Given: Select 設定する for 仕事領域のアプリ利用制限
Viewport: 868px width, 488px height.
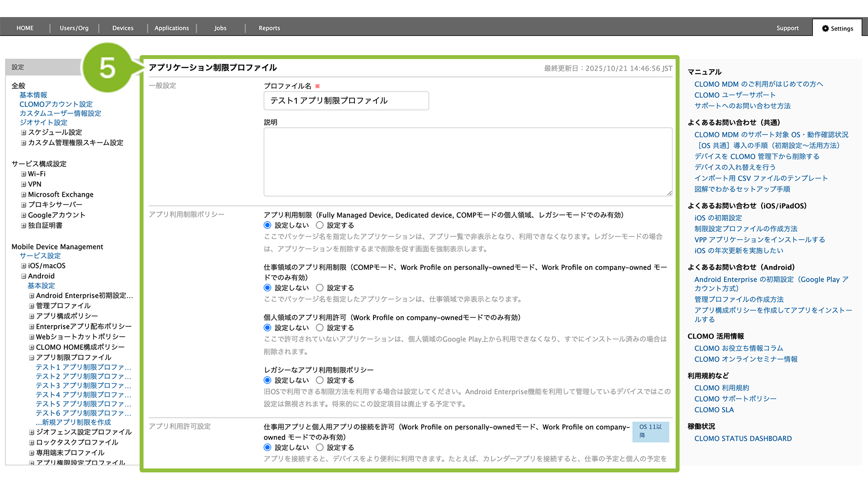Looking at the screenshot, I should coord(320,288).
